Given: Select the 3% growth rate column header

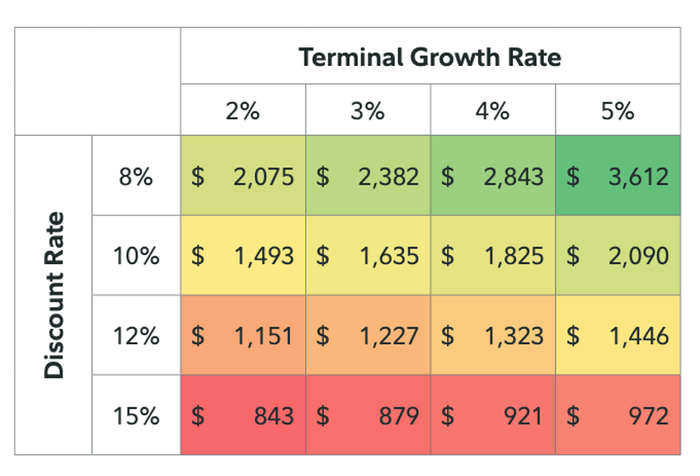Looking at the screenshot, I should [x=368, y=111].
